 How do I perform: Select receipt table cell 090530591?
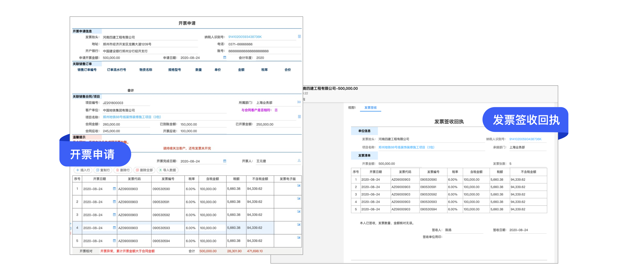point(433,187)
